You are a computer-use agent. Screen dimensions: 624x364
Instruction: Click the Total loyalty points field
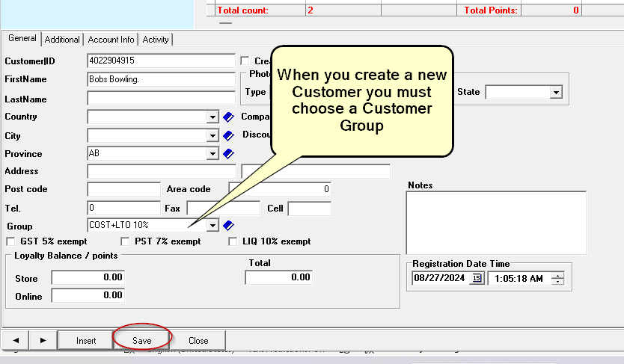pos(278,277)
